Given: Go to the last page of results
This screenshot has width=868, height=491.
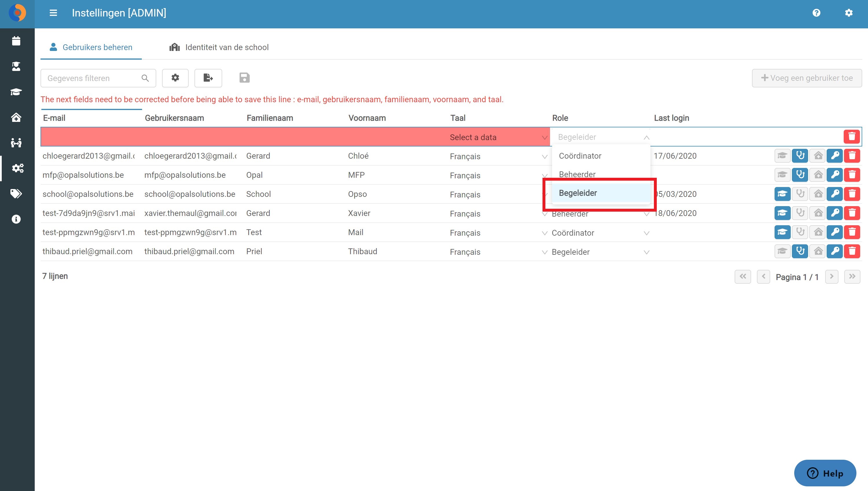Looking at the screenshot, I should point(852,276).
